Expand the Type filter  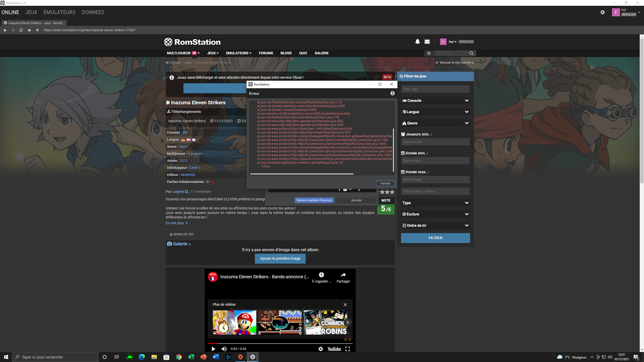click(x=435, y=203)
